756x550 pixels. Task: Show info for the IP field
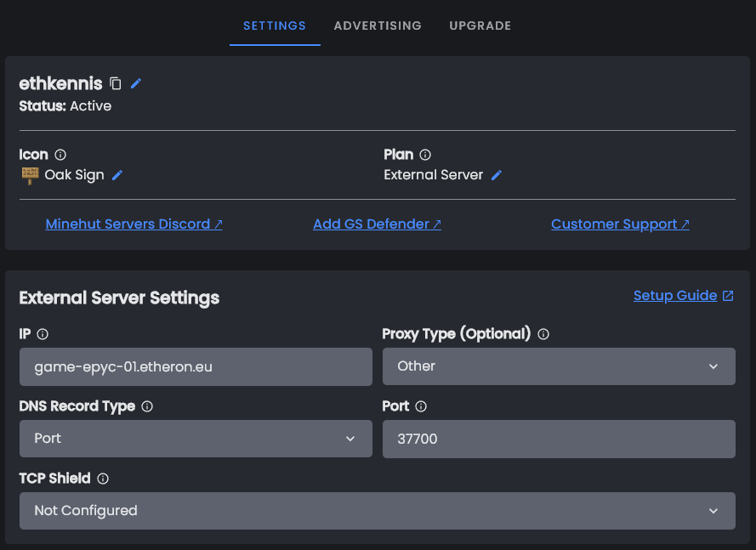(43, 334)
